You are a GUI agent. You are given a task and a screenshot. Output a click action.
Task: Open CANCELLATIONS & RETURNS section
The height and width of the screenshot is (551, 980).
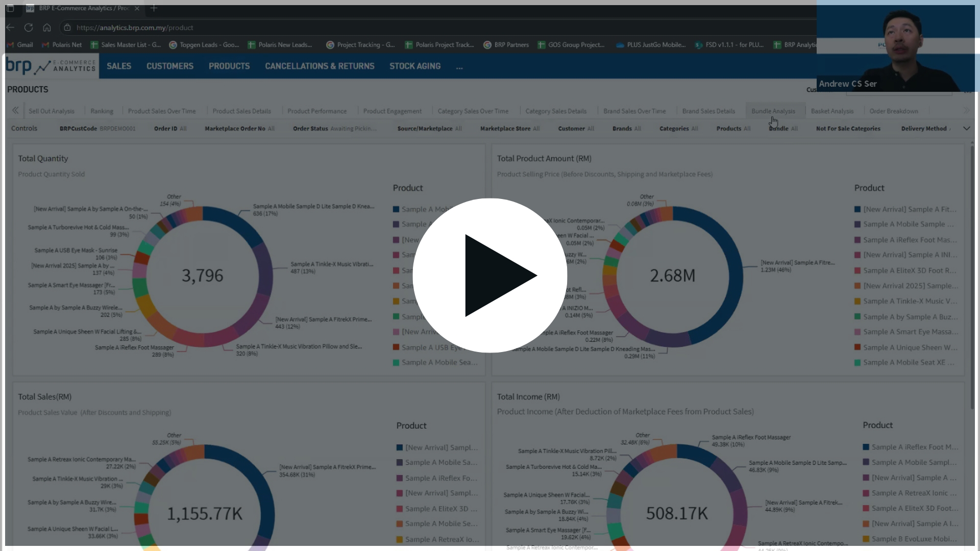coord(320,66)
